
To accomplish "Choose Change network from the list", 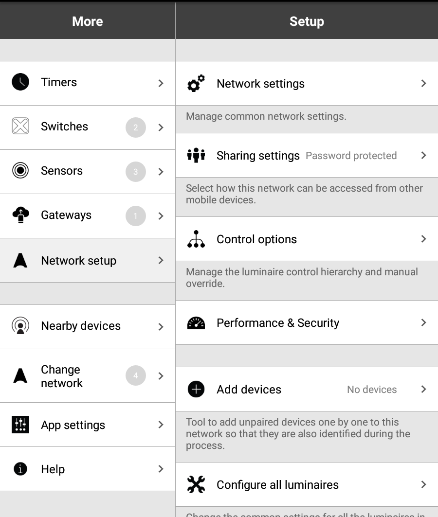I will coord(87,376).
